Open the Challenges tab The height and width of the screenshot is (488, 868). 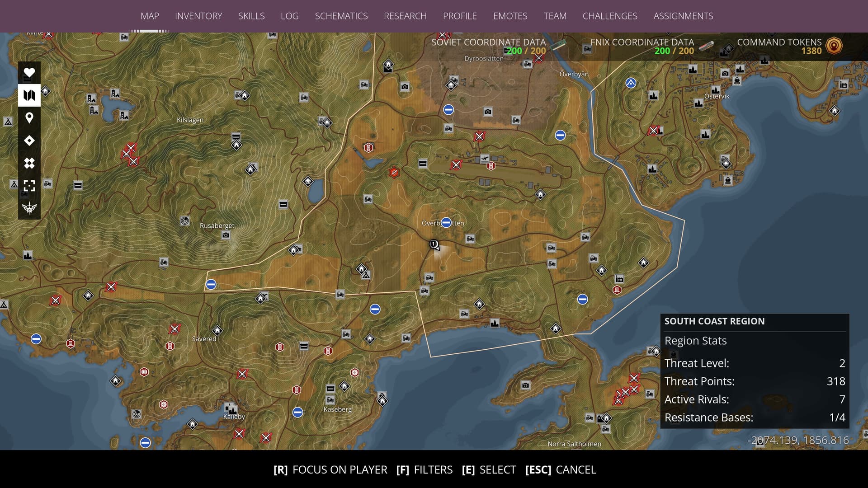(x=610, y=16)
